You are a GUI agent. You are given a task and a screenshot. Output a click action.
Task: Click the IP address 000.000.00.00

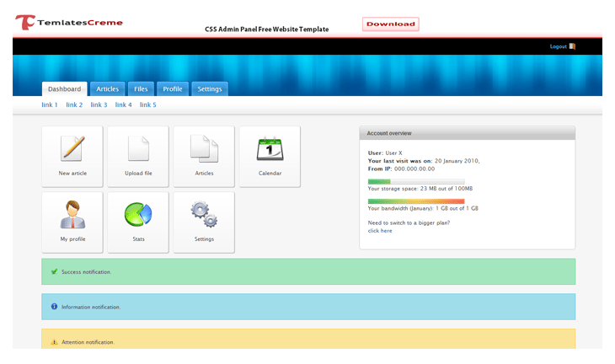414,169
